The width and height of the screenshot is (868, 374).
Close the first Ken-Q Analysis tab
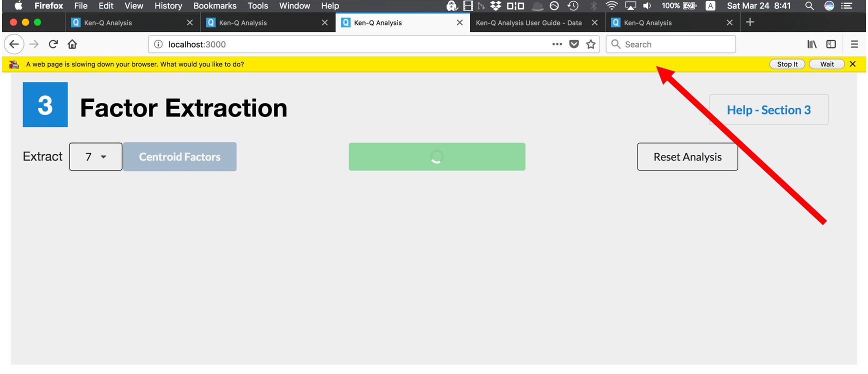pos(189,22)
